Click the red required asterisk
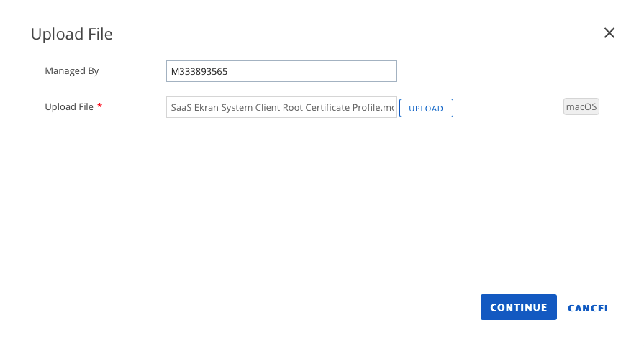Image resolution: width=644 pixels, height=346 pixels. coord(100,106)
